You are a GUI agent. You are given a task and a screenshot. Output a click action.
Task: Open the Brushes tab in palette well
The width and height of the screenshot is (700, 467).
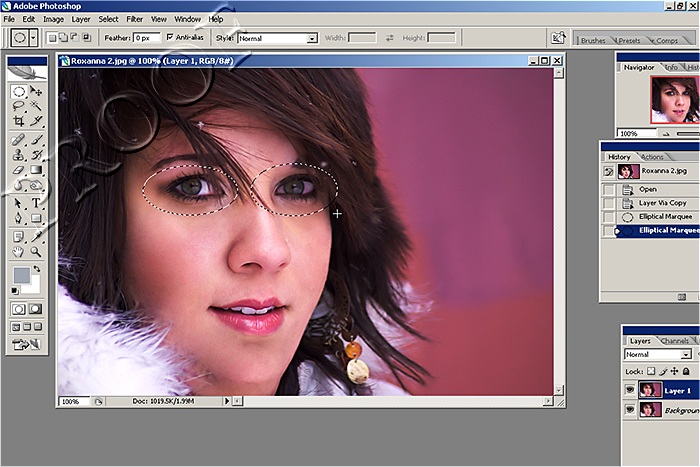tap(593, 40)
